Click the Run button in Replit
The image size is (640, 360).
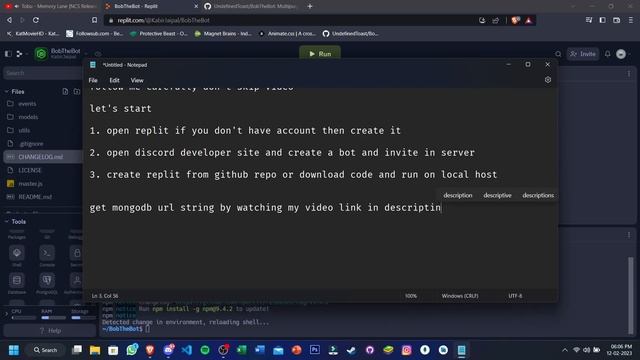[x=320, y=53]
